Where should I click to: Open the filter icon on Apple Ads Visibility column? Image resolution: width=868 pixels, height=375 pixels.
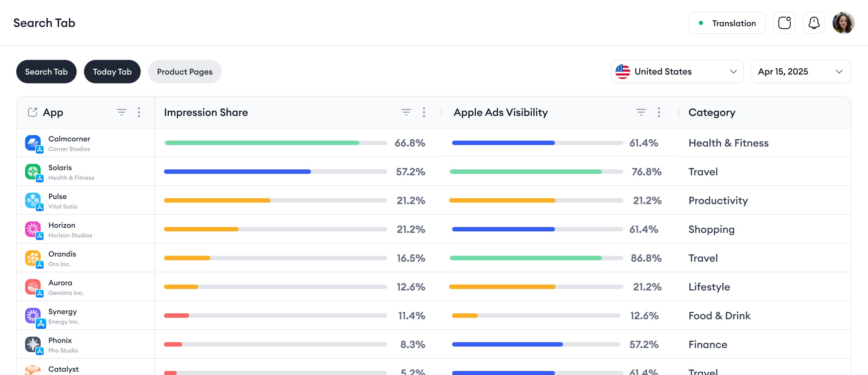[641, 111]
